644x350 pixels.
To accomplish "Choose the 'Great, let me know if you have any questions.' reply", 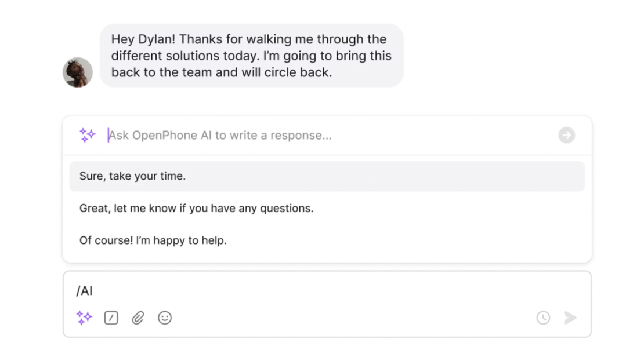I will click(x=196, y=208).
